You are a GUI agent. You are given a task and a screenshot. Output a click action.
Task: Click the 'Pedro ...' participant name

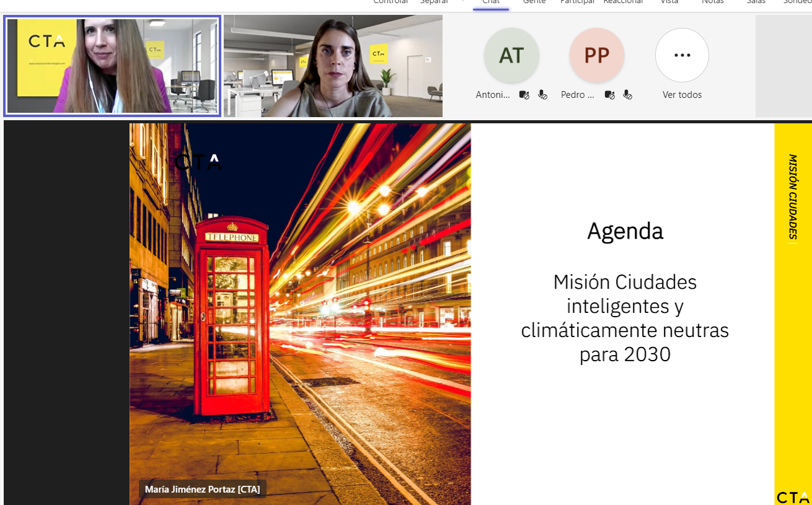(578, 95)
